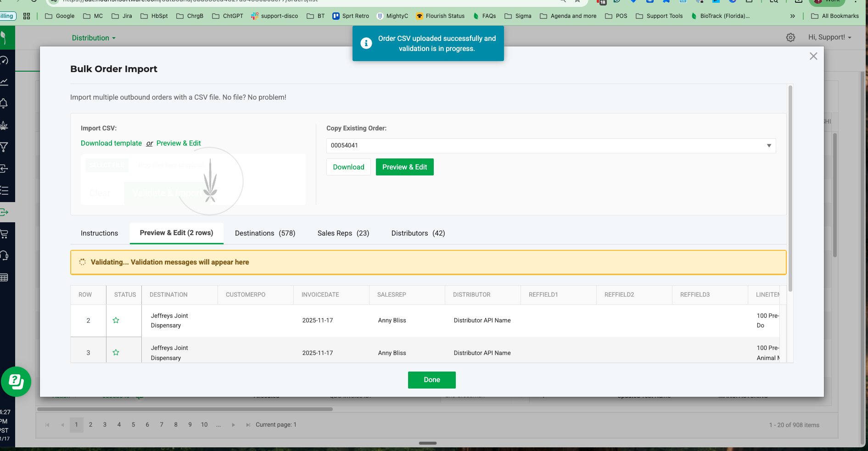Viewport: 868px width, 451px height.
Task: Open the inbound arrow sidebar icon
Action: tap(4, 169)
